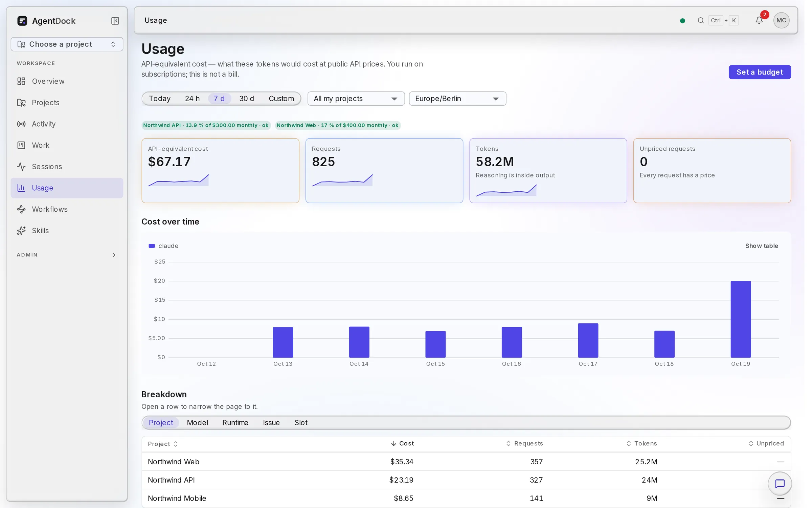Select the Custom time range
The image size is (812, 508).
(x=281, y=99)
